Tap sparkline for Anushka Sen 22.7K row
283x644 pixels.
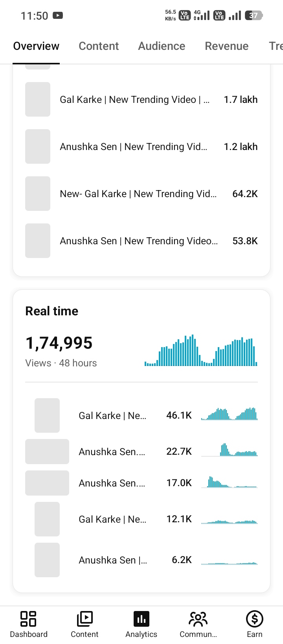tap(230, 450)
